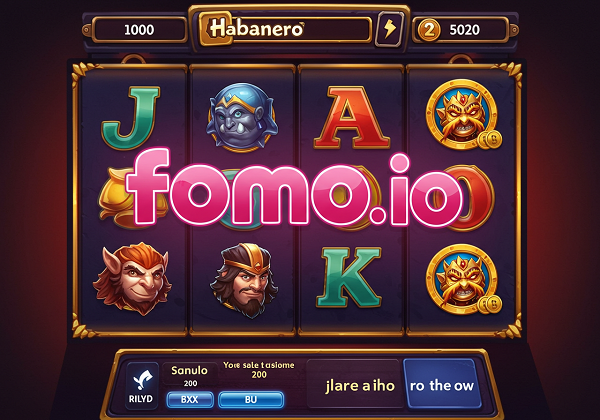
Task: Select the bottom golden mask coin symbol
Action: [x=463, y=279]
